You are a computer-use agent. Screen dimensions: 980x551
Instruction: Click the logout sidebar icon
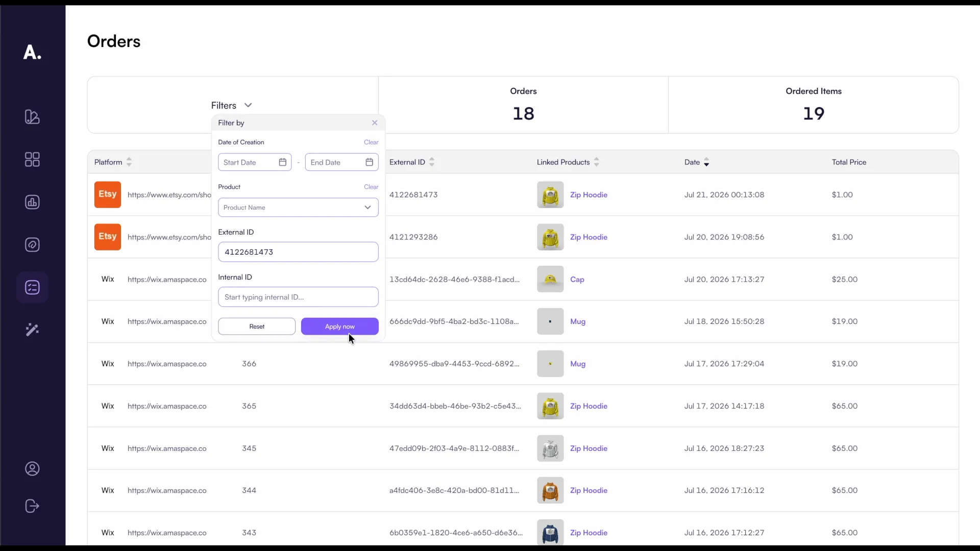click(32, 506)
